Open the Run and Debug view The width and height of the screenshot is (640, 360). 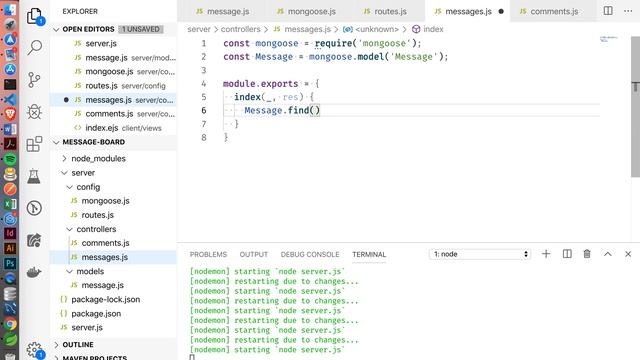coord(34,111)
